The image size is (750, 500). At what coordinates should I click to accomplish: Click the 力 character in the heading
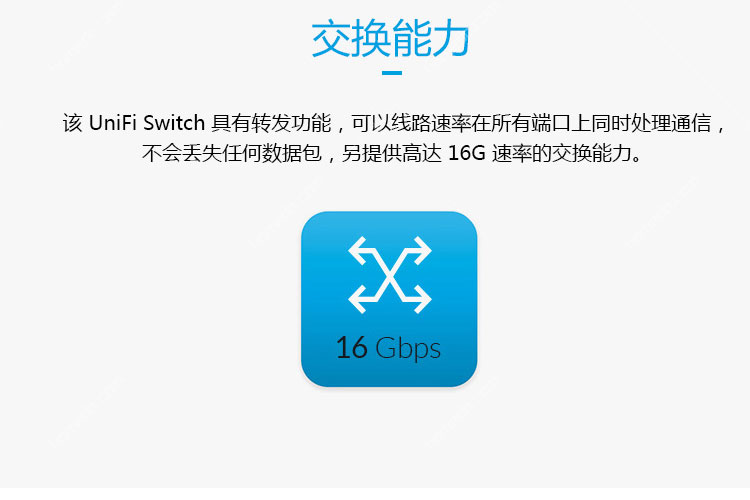coord(450,38)
